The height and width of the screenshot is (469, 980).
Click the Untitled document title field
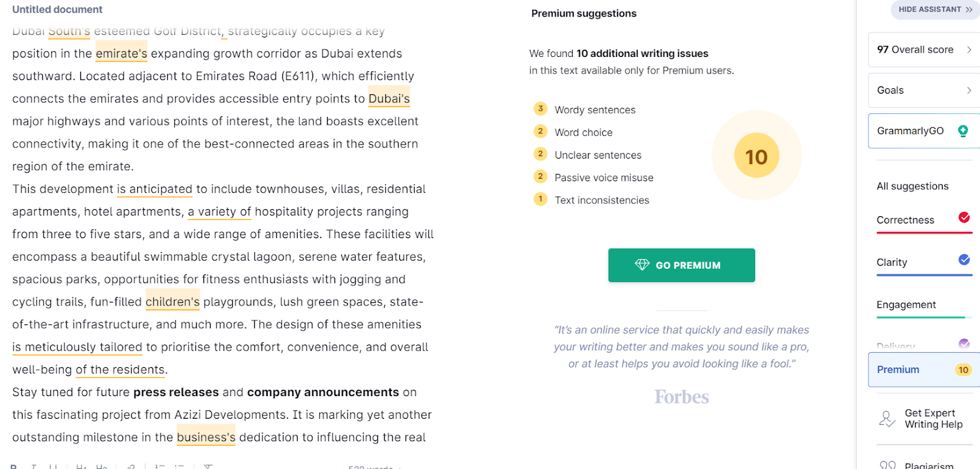[58, 10]
